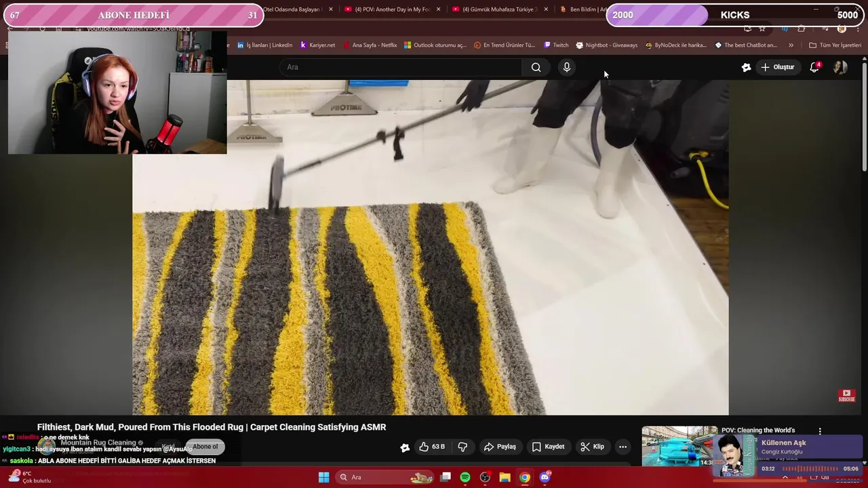Open Task View from the taskbar

point(446,477)
